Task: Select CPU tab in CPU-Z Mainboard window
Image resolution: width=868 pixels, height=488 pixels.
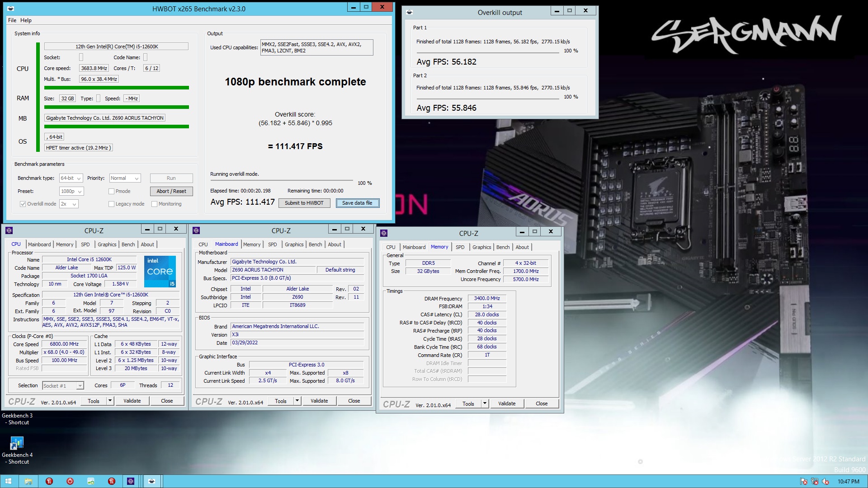Action: point(203,244)
